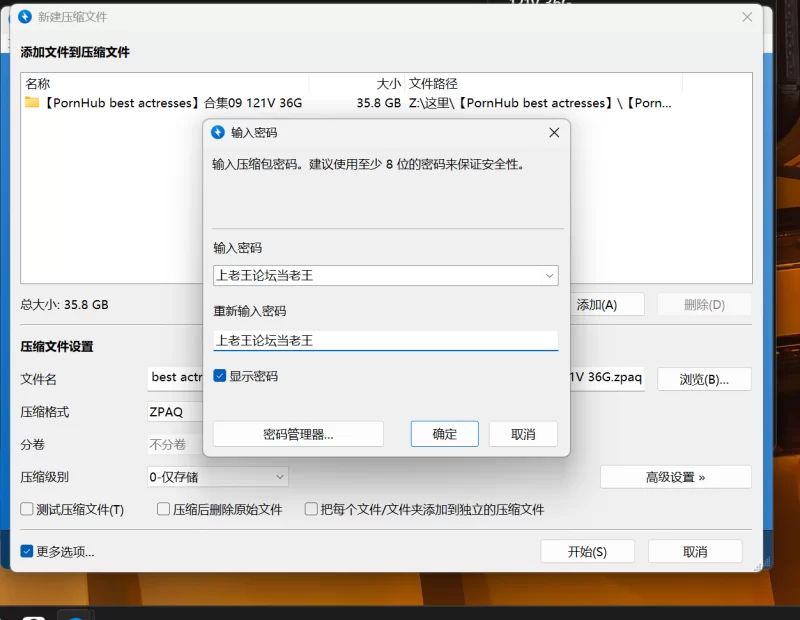
Task: Expand 高级设置 » options
Action: click(676, 477)
